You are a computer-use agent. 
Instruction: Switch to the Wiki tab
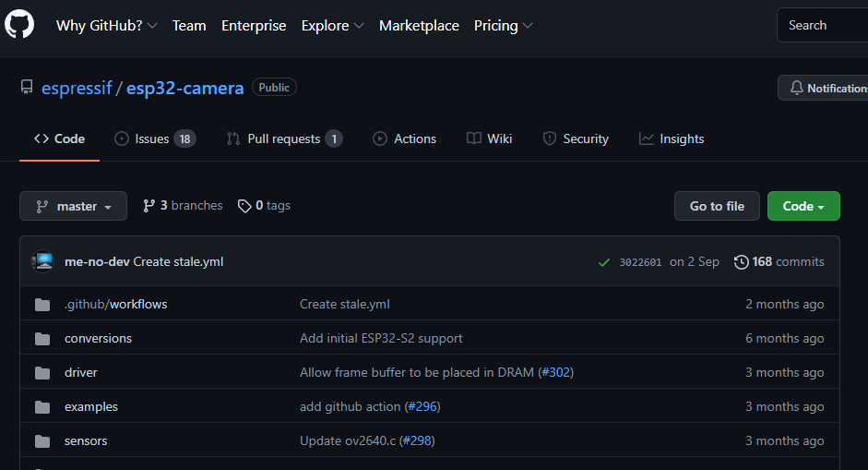490,139
